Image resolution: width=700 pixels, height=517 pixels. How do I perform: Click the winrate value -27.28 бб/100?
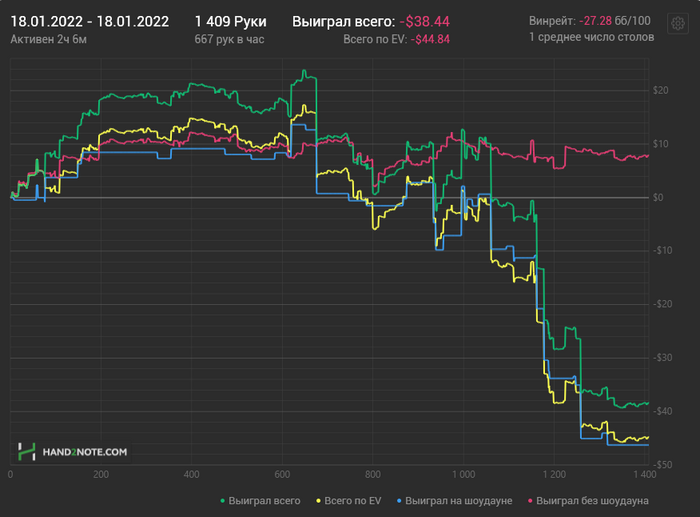615,21
